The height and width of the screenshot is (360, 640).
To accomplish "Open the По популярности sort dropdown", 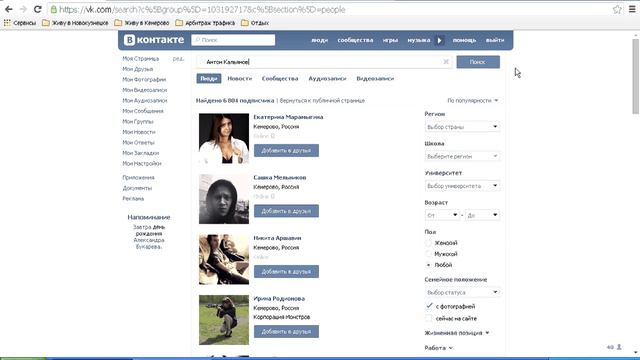I will click(473, 100).
